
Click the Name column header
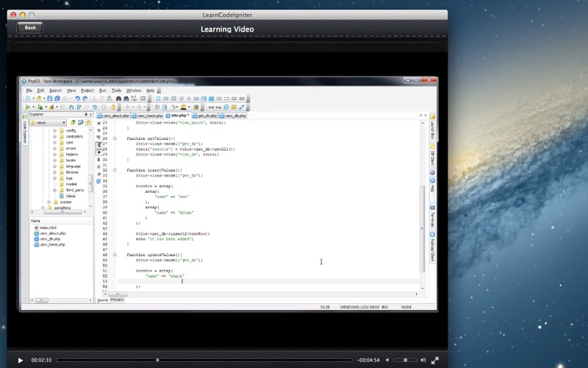[x=61, y=221]
